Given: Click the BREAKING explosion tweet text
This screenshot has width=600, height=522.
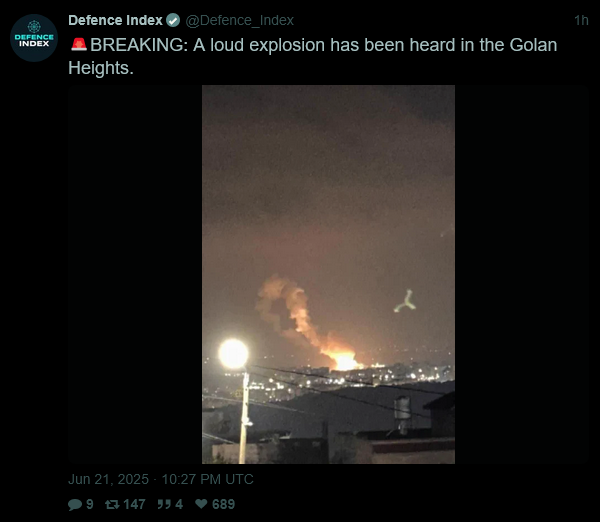Looking at the screenshot, I should (313, 56).
